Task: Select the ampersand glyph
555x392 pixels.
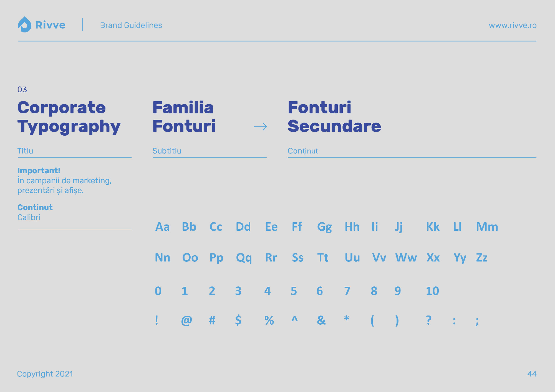Action: point(321,320)
